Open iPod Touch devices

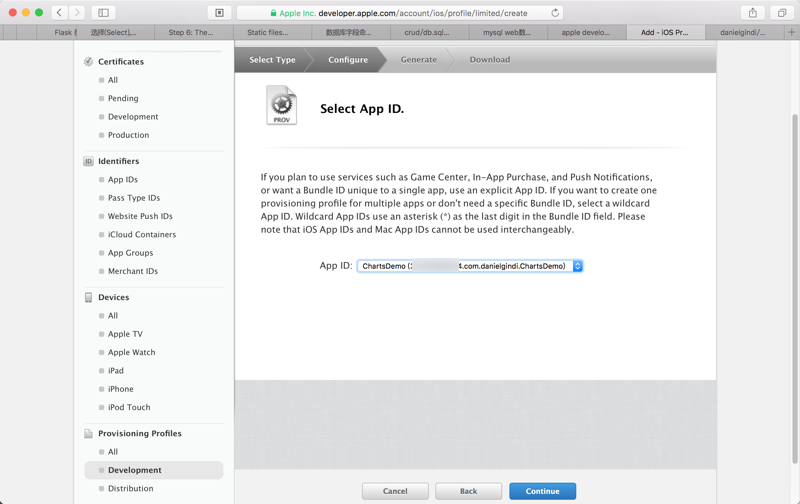[129, 408]
